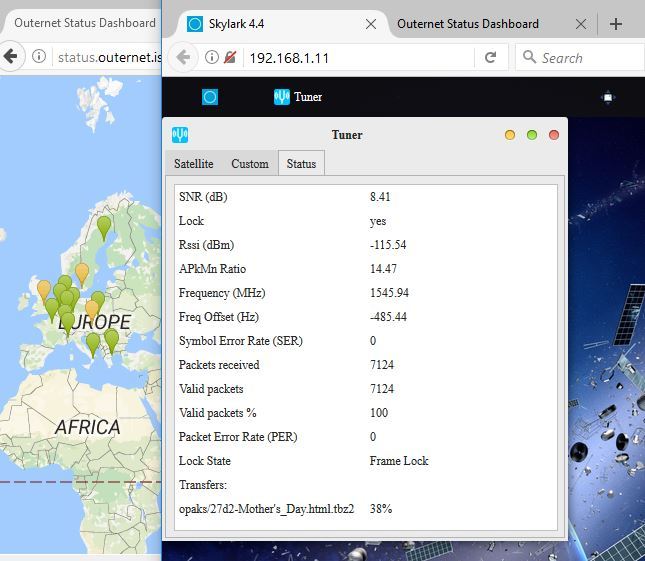Show site info for 192.168.1.11

coord(211,57)
